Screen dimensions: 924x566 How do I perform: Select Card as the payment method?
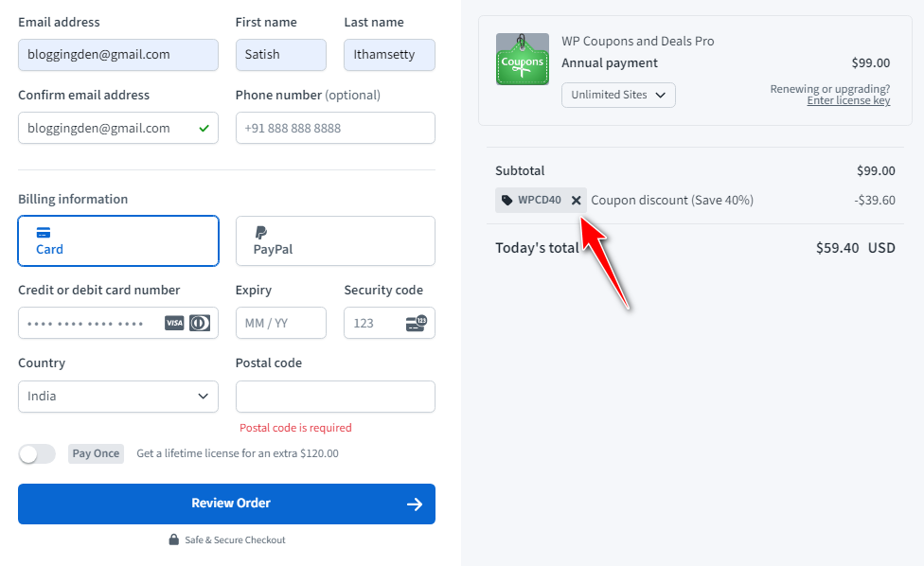[117, 240]
